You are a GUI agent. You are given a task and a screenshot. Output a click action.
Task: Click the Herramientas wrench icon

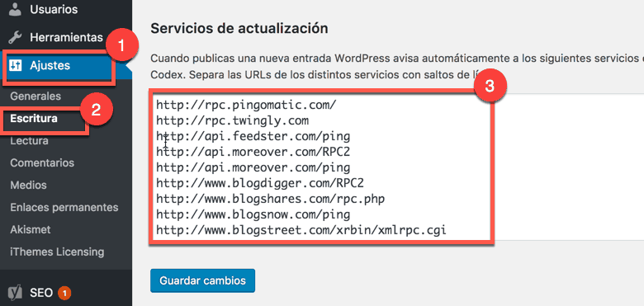coord(15,38)
